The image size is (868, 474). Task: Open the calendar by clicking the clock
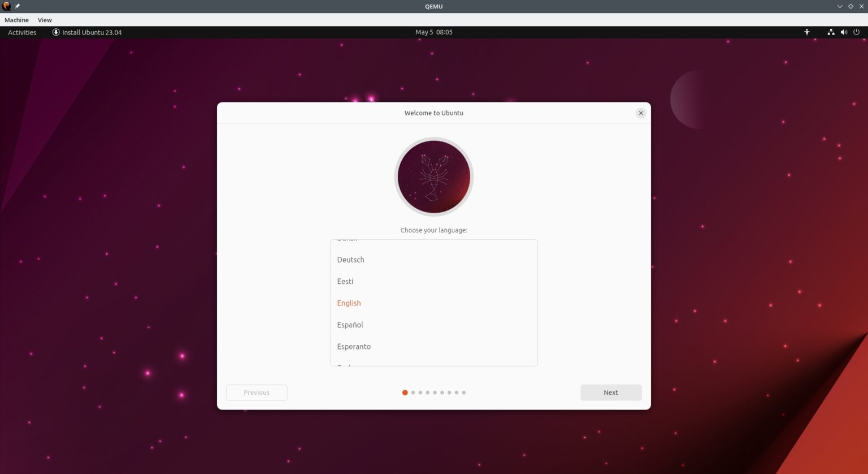point(434,32)
